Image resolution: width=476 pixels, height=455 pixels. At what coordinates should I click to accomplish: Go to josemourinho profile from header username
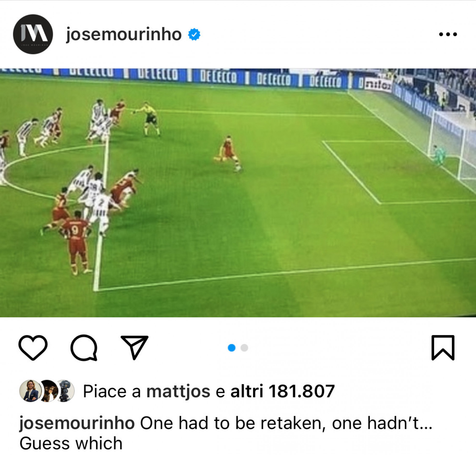click(x=124, y=34)
